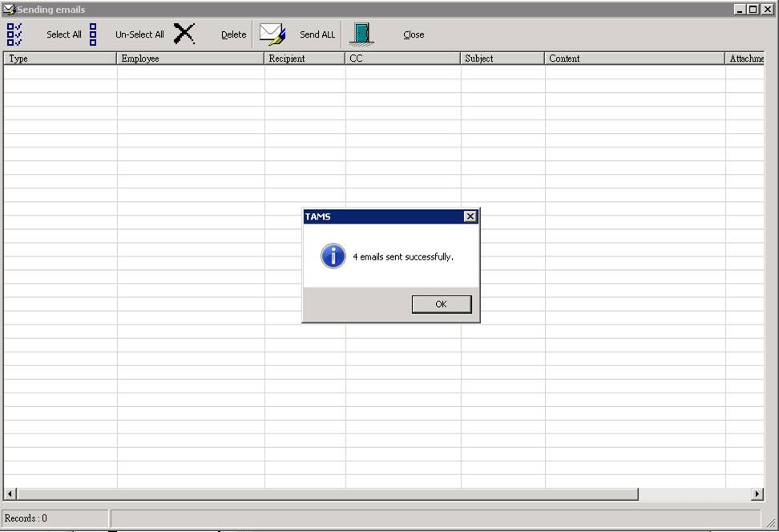Click the Select All label
Image resolution: width=779 pixels, height=532 pixels.
click(63, 34)
